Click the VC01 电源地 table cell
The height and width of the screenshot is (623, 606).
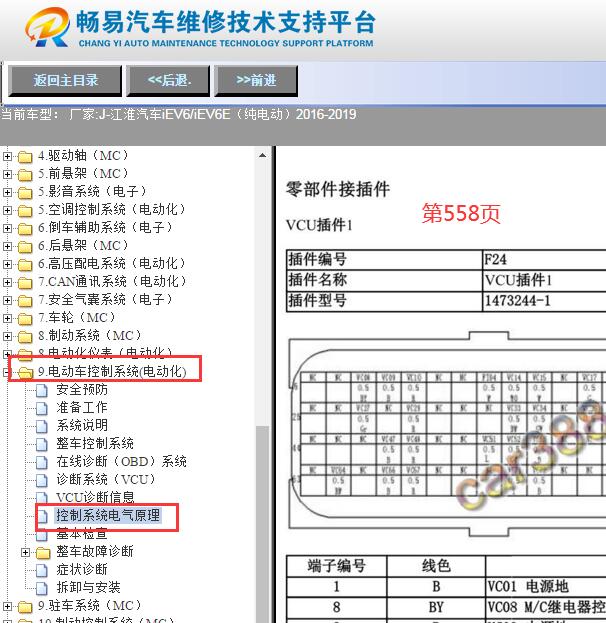tap(546, 587)
